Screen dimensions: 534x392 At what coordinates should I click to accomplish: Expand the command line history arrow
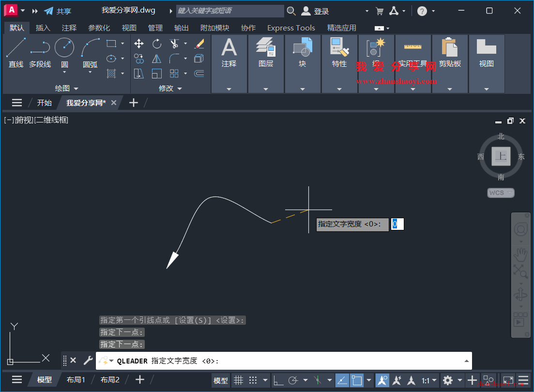click(x=466, y=361)
